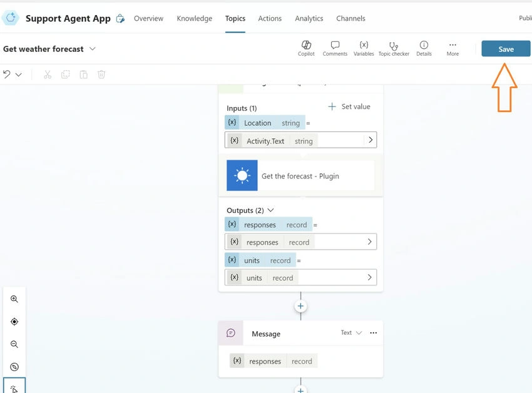Select the Topics tab
Viewport: 532px width, 393px height.
(x=235, y=18)
